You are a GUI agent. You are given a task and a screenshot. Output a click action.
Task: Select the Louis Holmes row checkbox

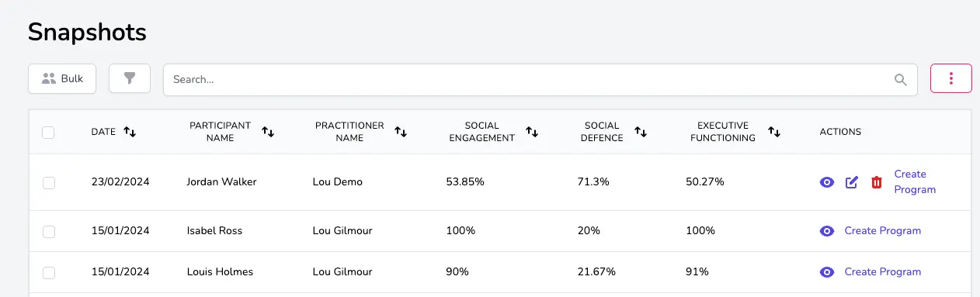pos(48,272)
